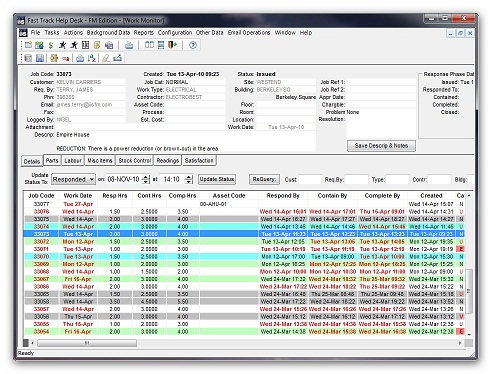Click the green dollar sign icon
492x374 pixels.
point(51,45)
